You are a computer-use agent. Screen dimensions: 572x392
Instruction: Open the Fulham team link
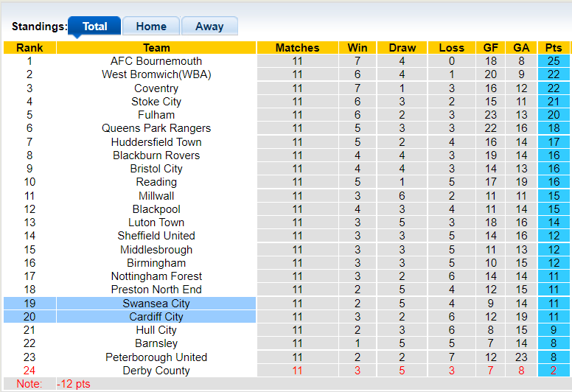tap(156, 115)
